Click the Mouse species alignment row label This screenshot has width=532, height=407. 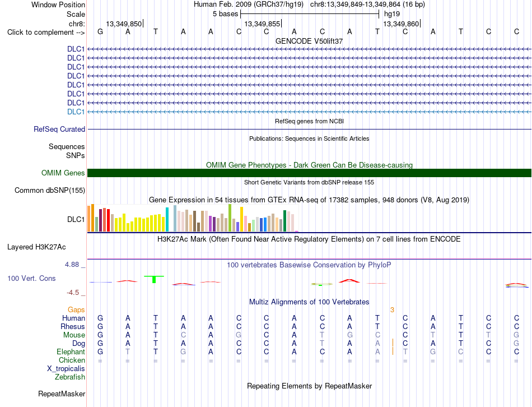coord(74,335)
